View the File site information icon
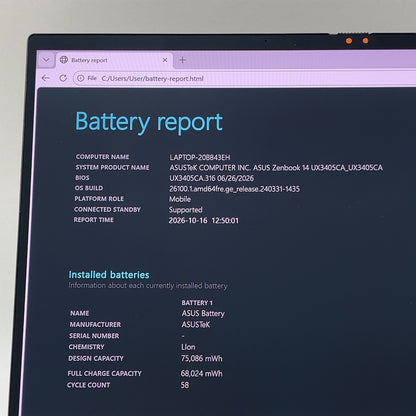The width and height of the screenshot is (416, 416). pyautogui.click(x=81, y=78)
